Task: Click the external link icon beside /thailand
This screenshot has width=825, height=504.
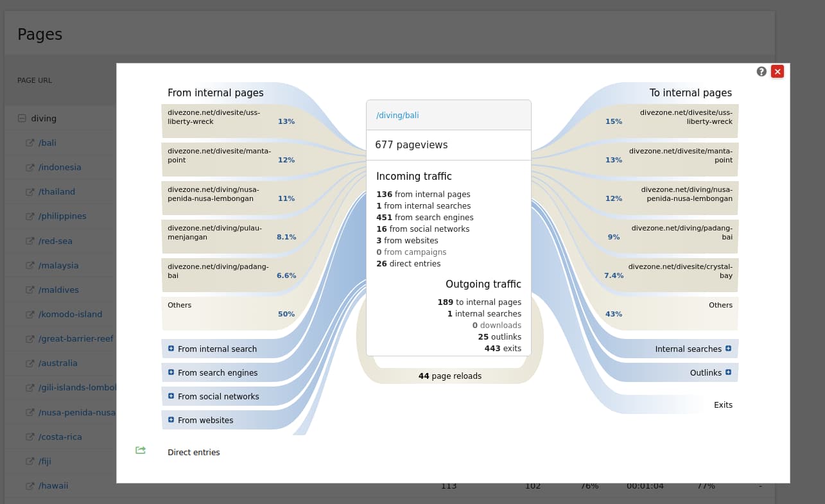Action: point(30,191)
